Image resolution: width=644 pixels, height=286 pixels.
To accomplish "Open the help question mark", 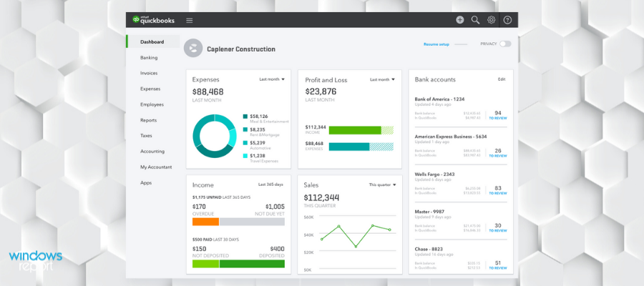I will pyautogui.click(x=507, y=20).
